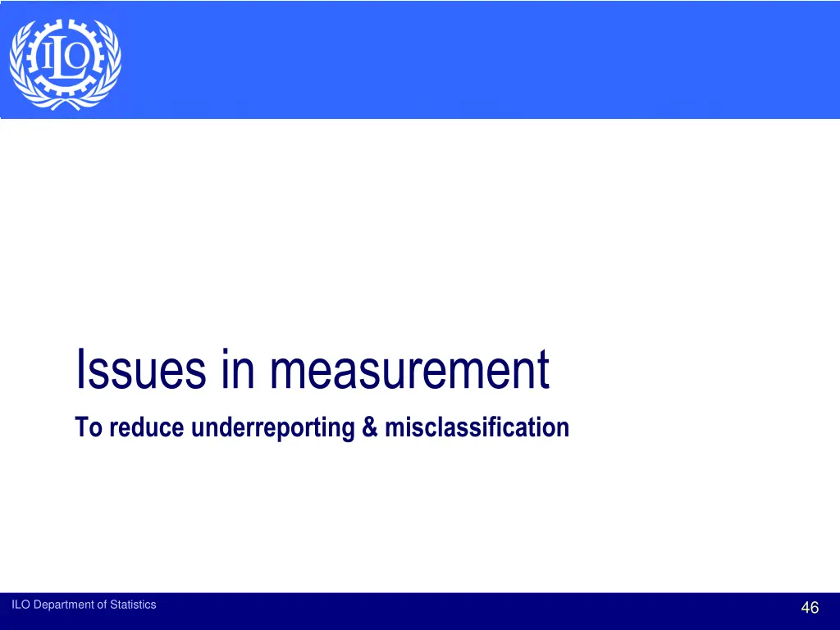Viewport: 840px width, 630px height.
Task: Click the word "misclassification" in the subtitle
Action: 477,427
